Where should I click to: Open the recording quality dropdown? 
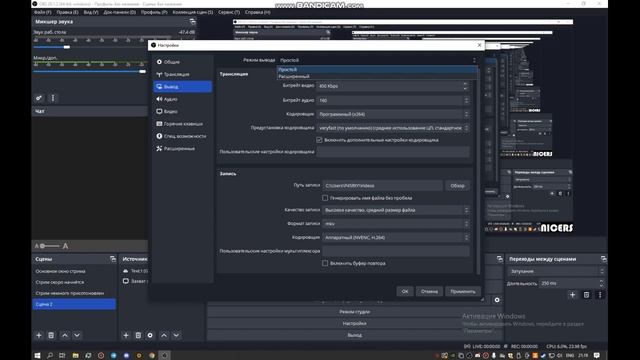396,210
